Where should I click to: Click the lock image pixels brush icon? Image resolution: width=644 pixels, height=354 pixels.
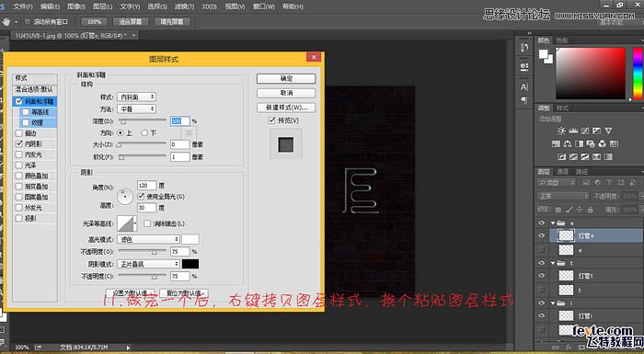569,210
